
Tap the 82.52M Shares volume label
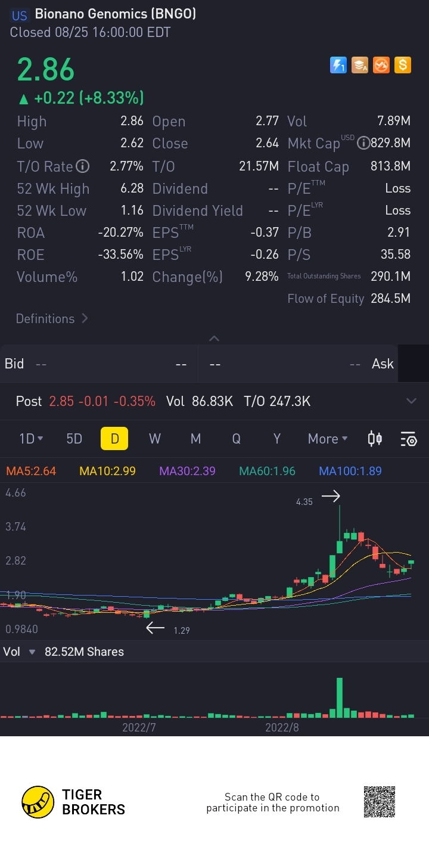point(84,652)
